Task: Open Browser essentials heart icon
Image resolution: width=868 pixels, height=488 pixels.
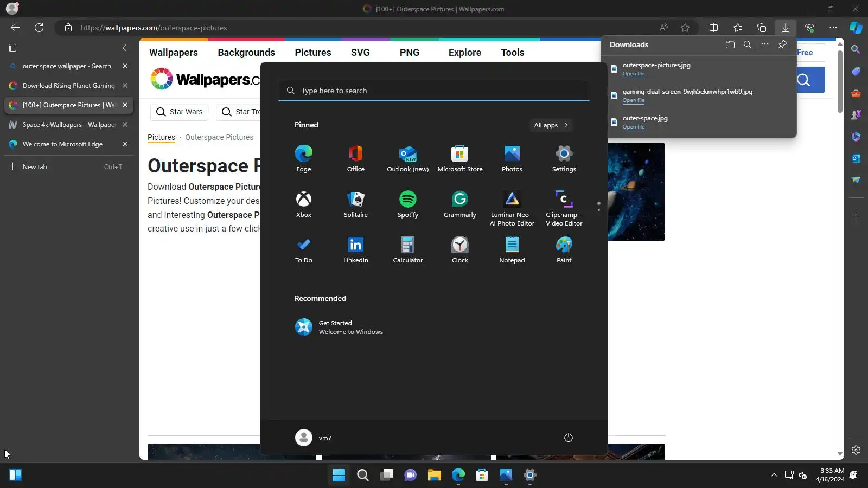Action: click(809, 28)
